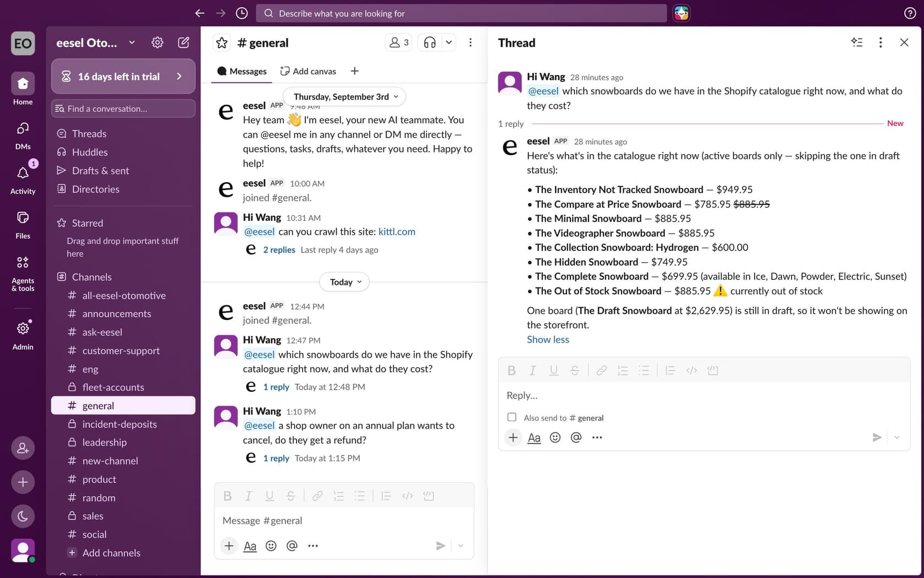
Task: Open huddle options chevron
Action: (x=449, y=42)
